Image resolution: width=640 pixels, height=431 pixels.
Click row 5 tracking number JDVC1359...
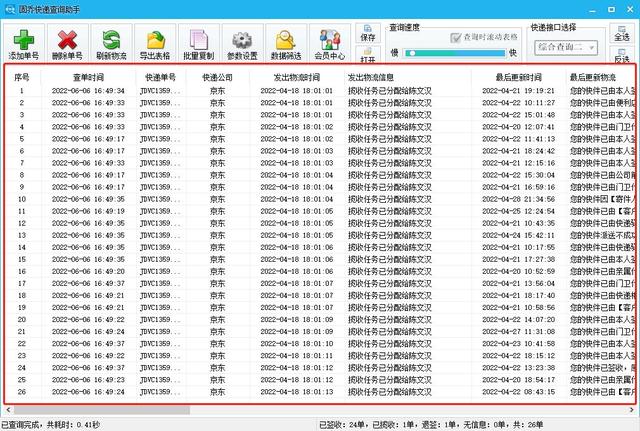pos(160,139)
